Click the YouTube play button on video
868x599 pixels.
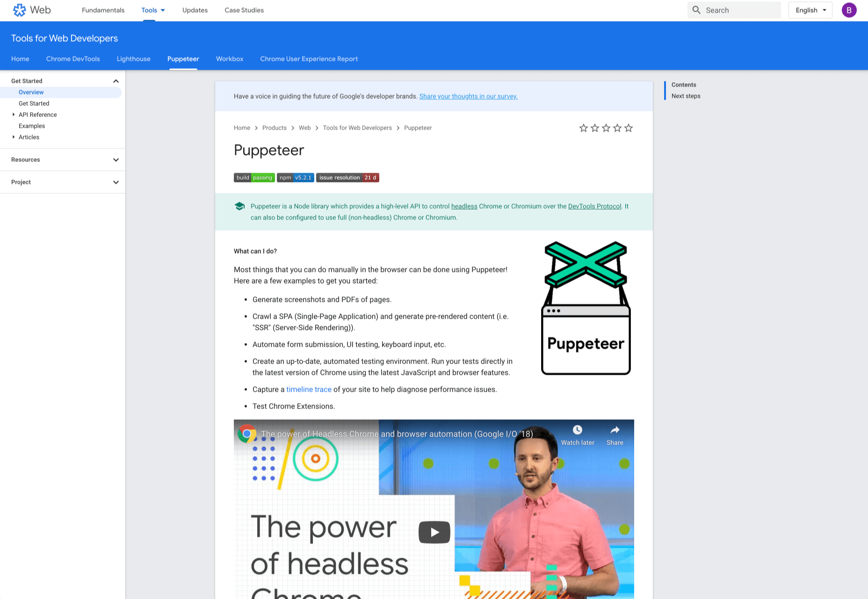coord(434,532)
